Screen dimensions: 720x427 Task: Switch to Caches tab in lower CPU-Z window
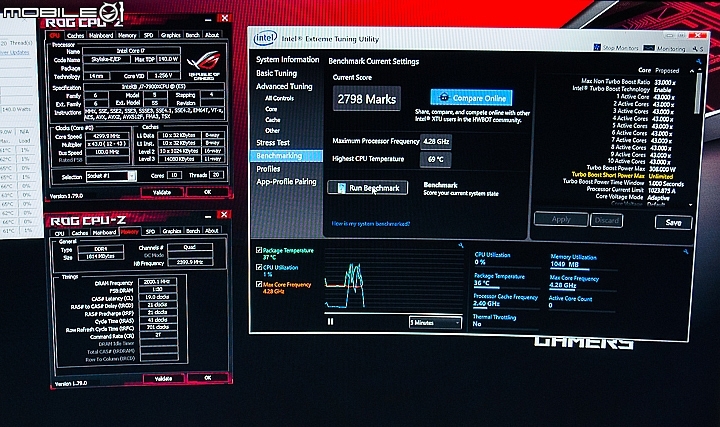click(80, 232)
